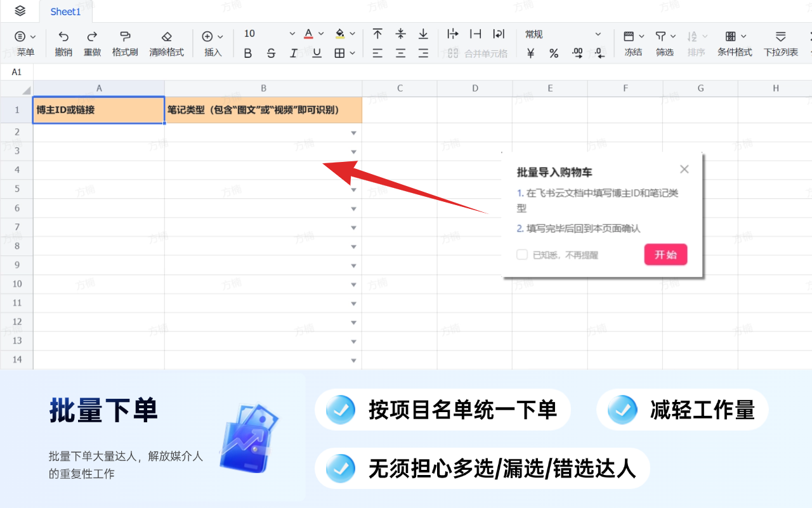The image size is (812, 508).
Task: Apply the ¥ currency format
Action: 530,53
